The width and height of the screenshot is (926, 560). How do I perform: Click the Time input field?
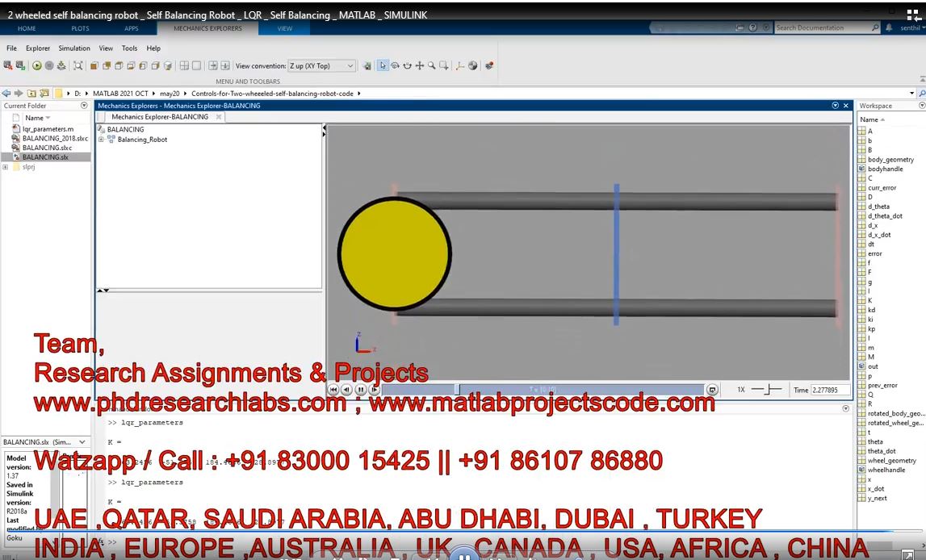[830, 390]
